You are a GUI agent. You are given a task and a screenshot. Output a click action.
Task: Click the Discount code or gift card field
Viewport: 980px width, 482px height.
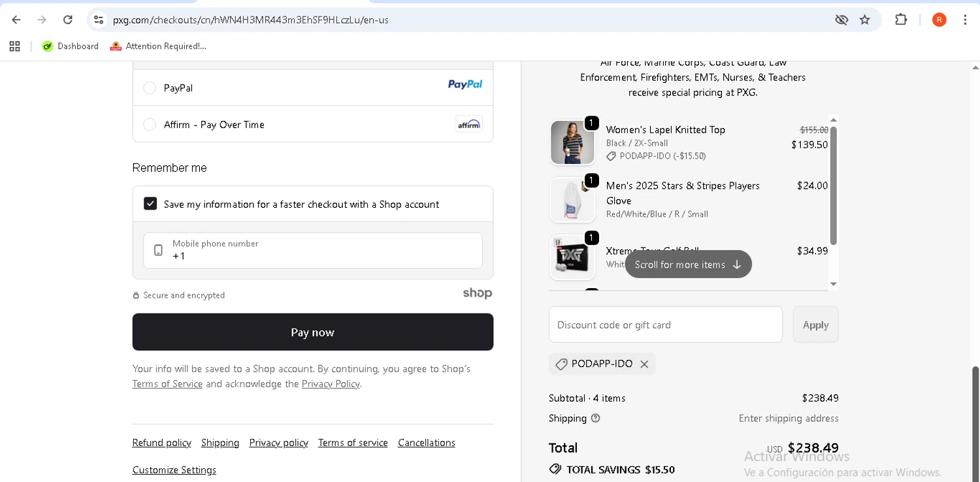[x=665, y=325]
